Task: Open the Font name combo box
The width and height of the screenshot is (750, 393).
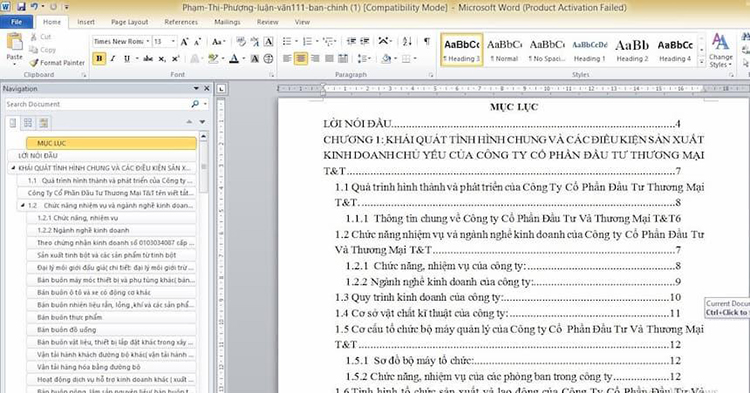Action: pos(121,42)
